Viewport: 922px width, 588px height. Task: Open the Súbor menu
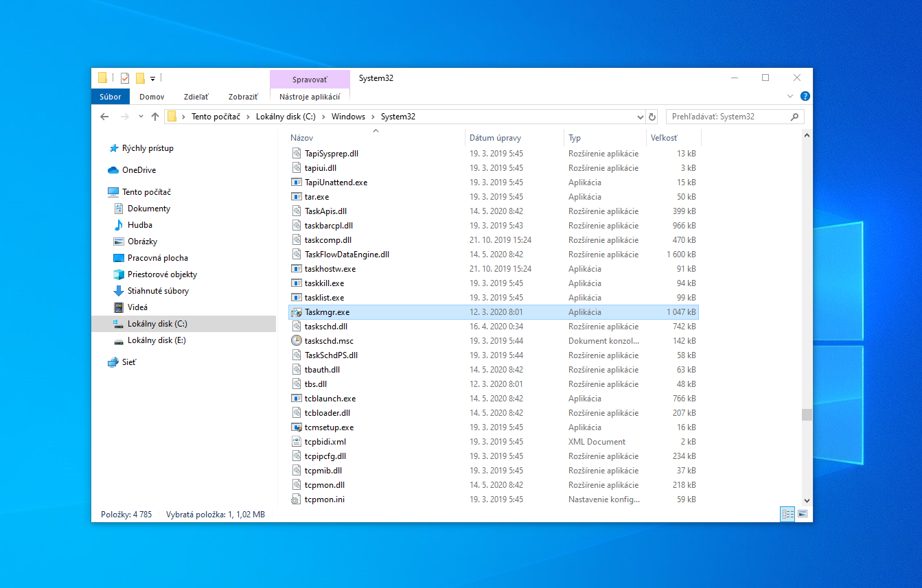tap(110, 97)
